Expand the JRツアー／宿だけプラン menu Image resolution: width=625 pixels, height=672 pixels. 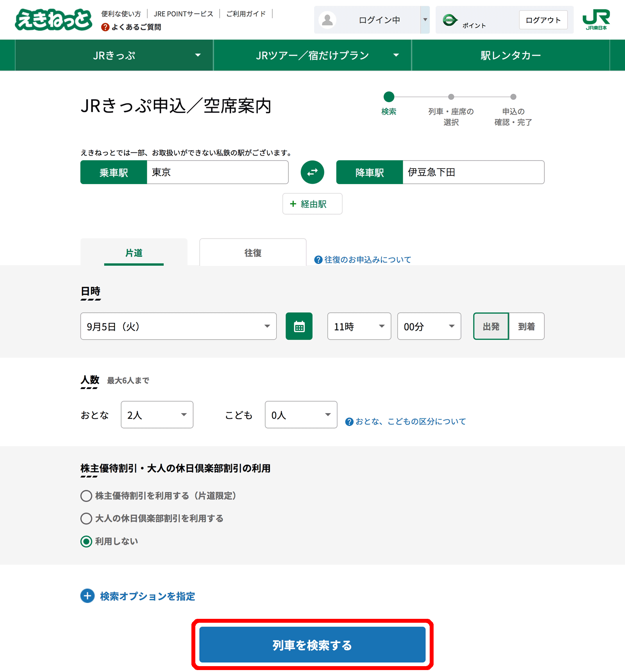(312, 55)
